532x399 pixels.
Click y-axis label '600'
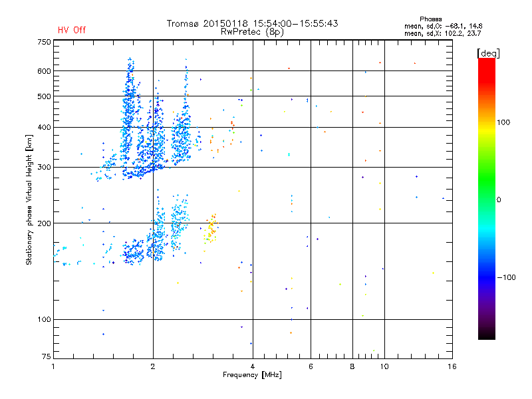(x=44, y=71)
